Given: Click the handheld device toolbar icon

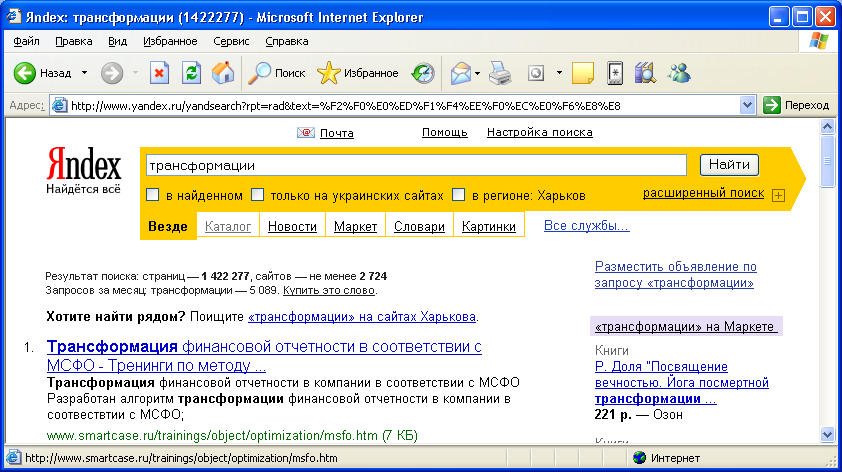Looking at the screenshot, I should 615,73.
